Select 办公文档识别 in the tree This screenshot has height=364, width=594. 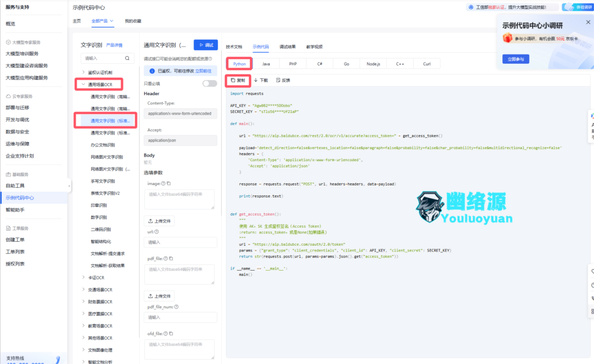pyautogui.click(x=103, y=145)
